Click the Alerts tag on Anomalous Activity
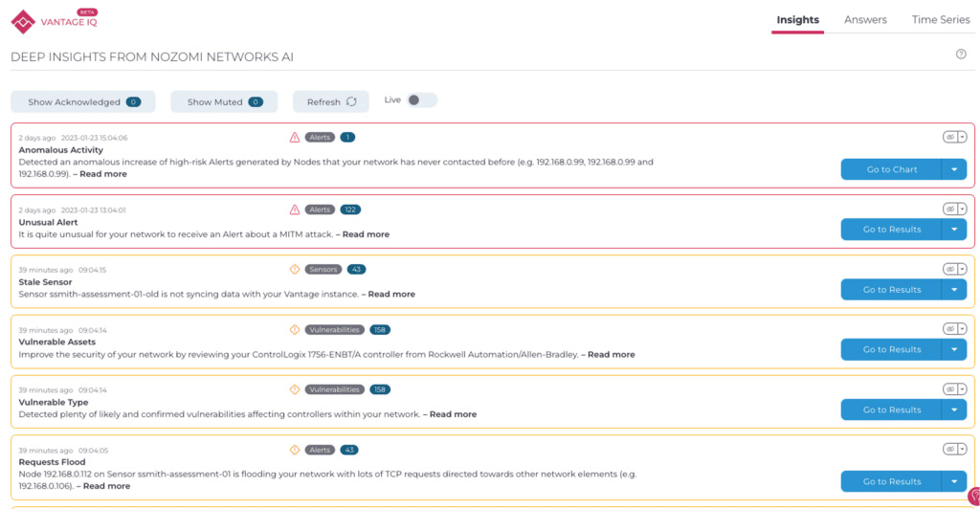 [x=320, y=138]
